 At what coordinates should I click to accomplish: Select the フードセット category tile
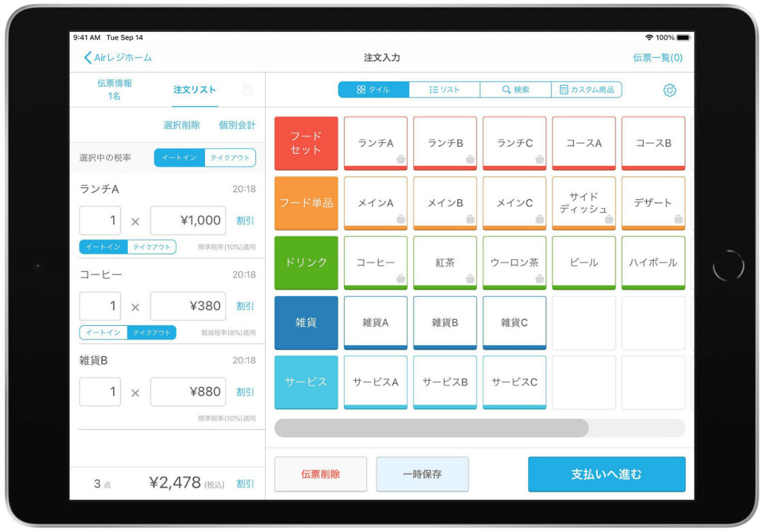[305, 142]
